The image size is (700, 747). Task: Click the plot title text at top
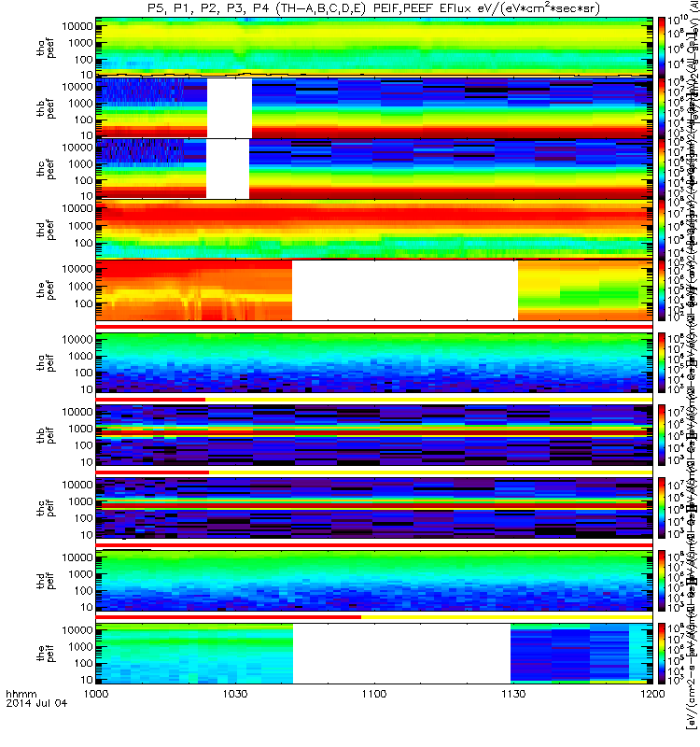point(374,8)
